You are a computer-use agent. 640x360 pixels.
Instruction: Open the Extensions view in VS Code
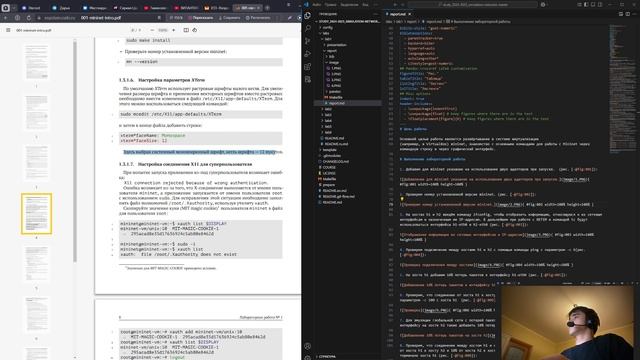[308, 67]
